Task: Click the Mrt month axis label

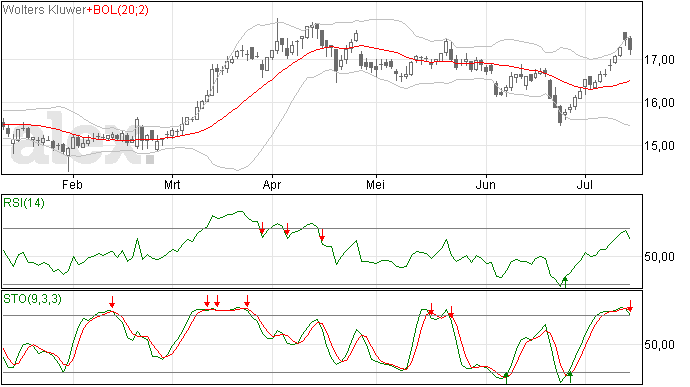Action: pos(172,184)
